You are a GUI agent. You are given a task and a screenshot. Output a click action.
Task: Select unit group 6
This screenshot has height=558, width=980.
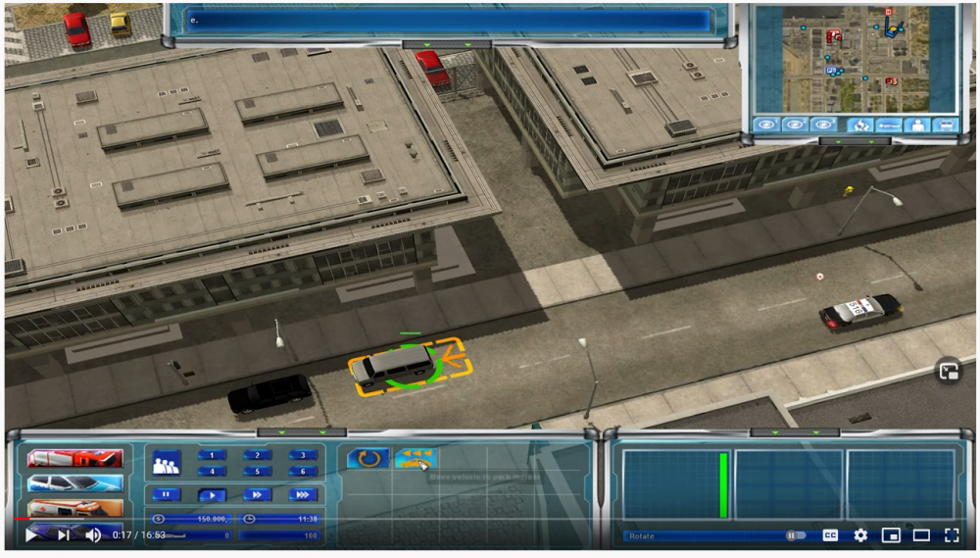tap(303, 471)
